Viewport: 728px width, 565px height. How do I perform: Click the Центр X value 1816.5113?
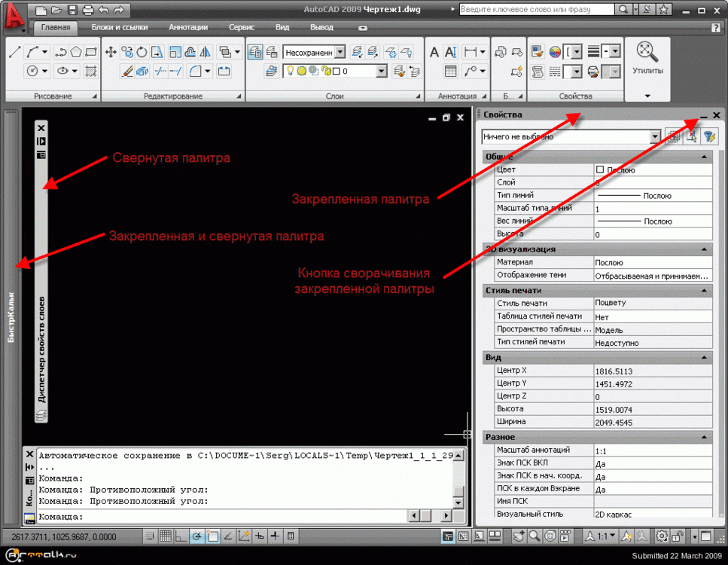pyautogui.click(x=653, y=371)
